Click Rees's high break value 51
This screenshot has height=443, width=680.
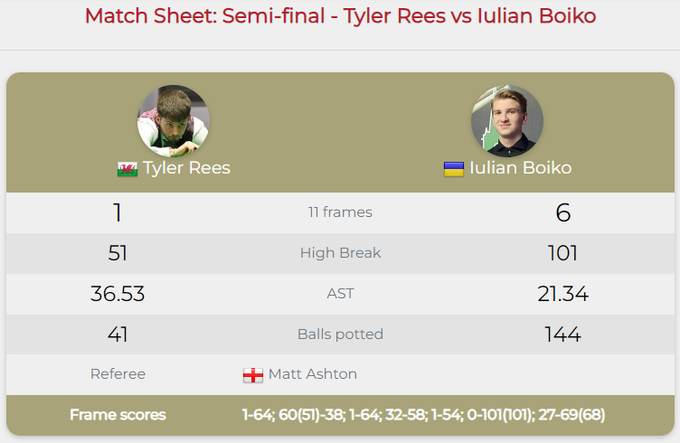118,253
